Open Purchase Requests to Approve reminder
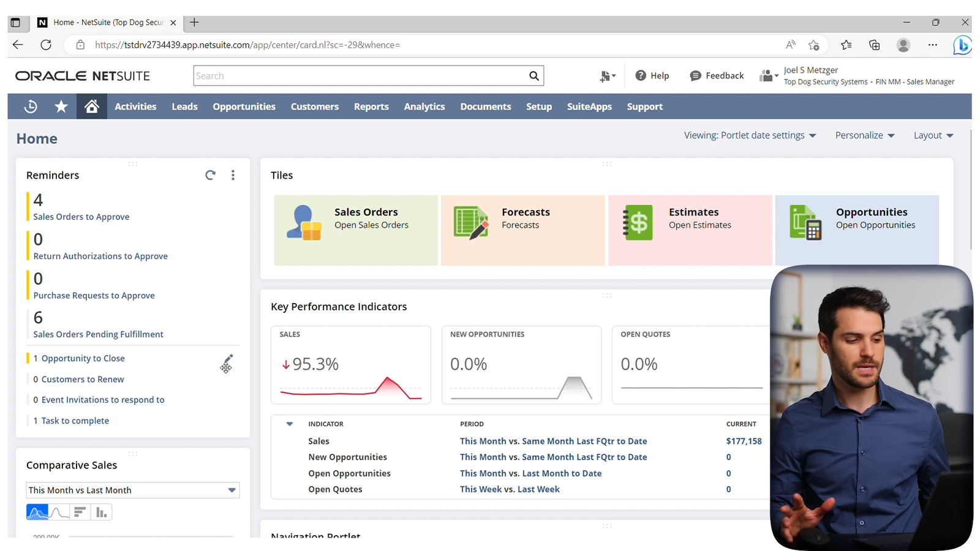The image size is (980, 551). tap(94, 296)
